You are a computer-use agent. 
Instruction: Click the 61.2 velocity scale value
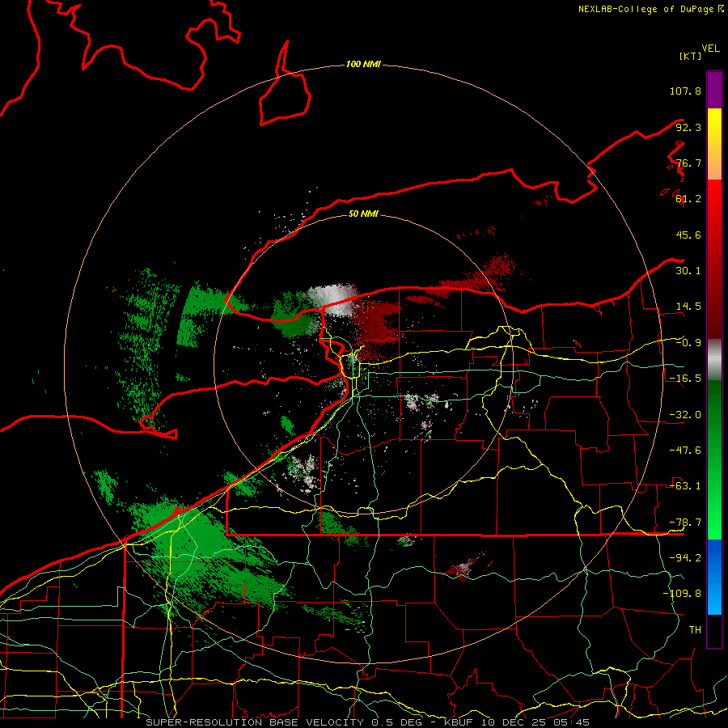[688, 199]
